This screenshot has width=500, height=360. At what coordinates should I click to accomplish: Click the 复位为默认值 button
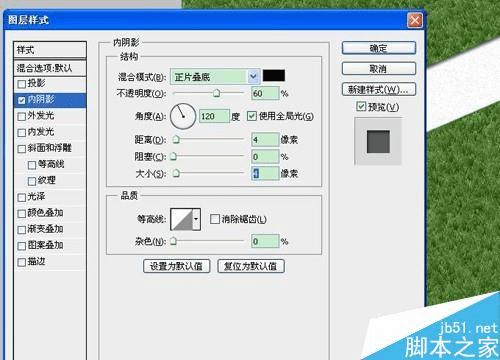tap(251, 266)
